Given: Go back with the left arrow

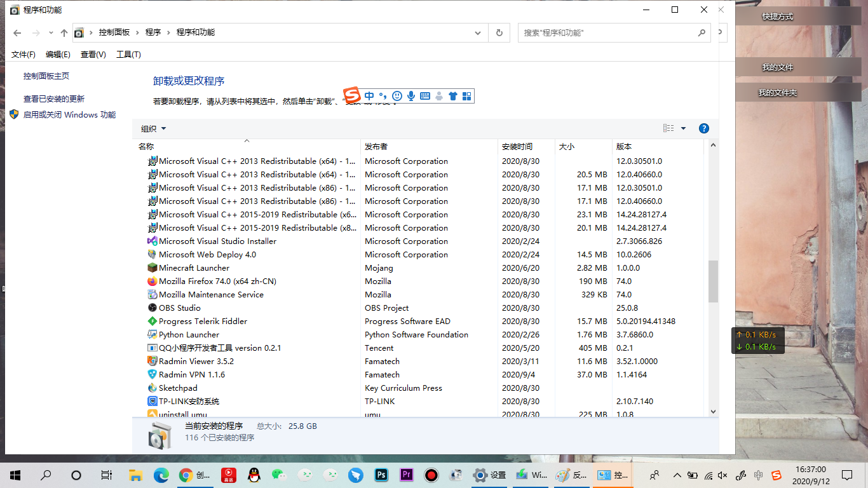Looking at the screenshot, I should (17, 32).
